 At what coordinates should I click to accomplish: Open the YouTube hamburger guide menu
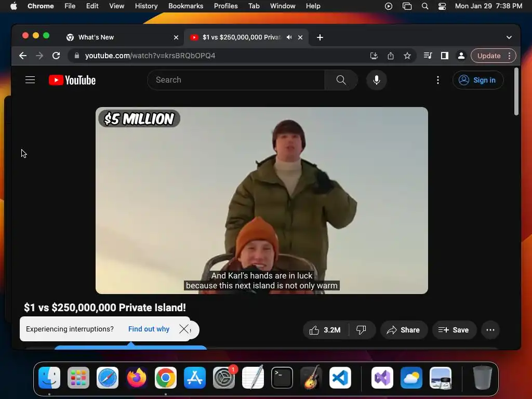tap(30, 80)
